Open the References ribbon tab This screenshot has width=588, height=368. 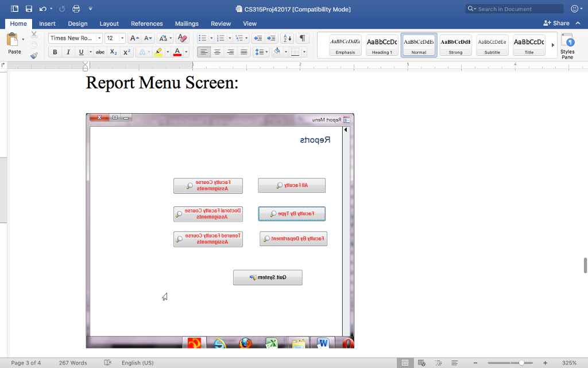pyautogui.click(x=146, y=24)
